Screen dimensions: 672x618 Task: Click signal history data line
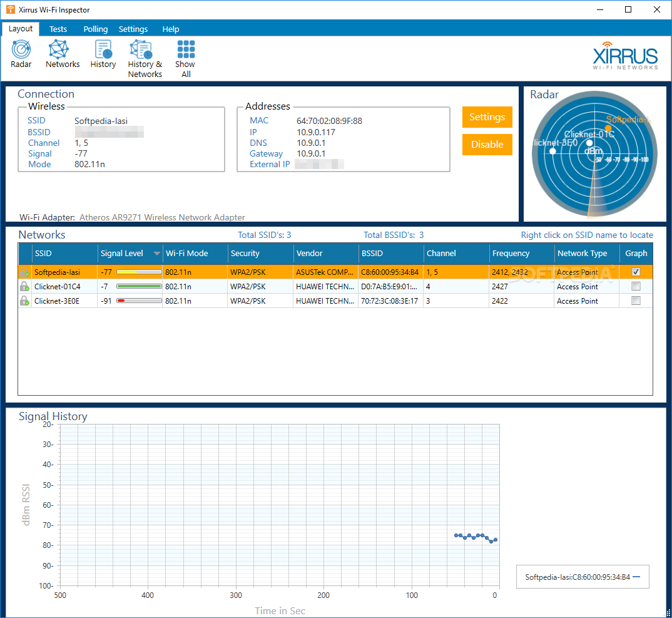[476, 537]
